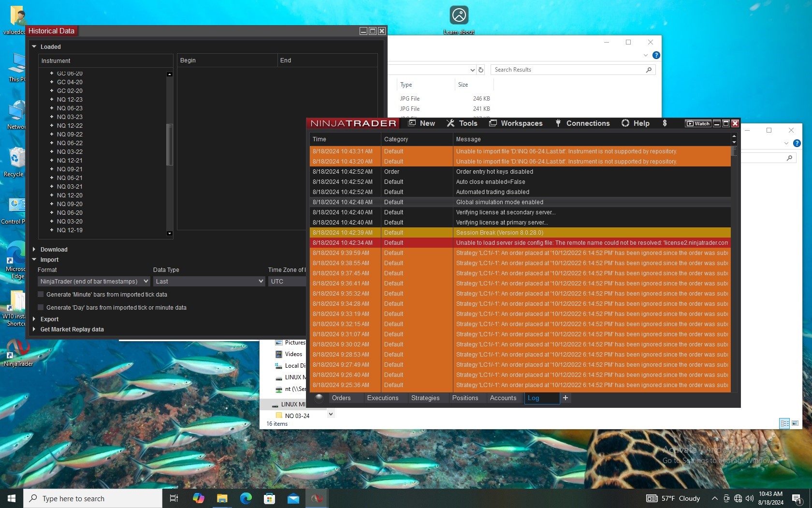Expand the NQ 06-23 instrument node
The height and width of the screenshot is (508, 812).
click(52, 108)
